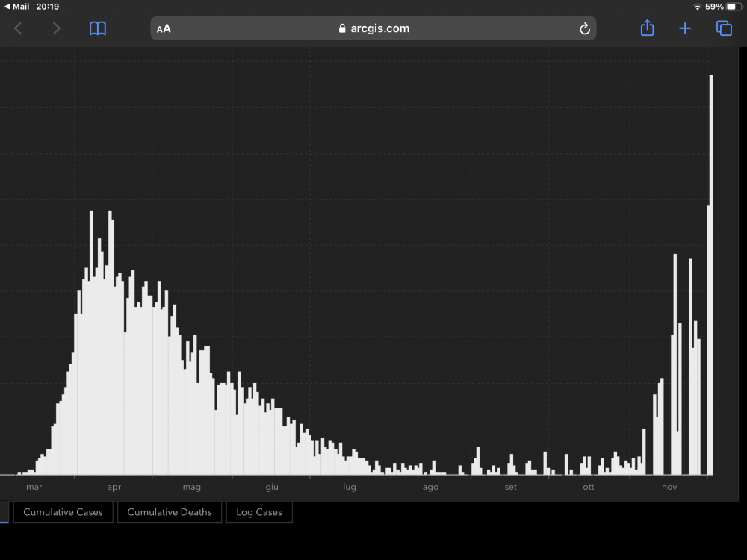747x560 pixels.
Task: Click the 'nov' axis label
Action: [669, 487]
